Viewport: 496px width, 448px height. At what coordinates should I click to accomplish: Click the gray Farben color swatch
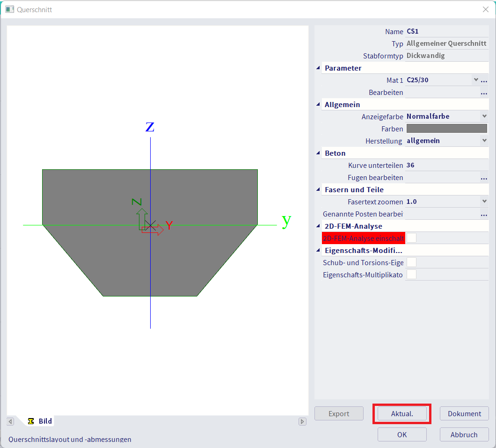[446, 129]
